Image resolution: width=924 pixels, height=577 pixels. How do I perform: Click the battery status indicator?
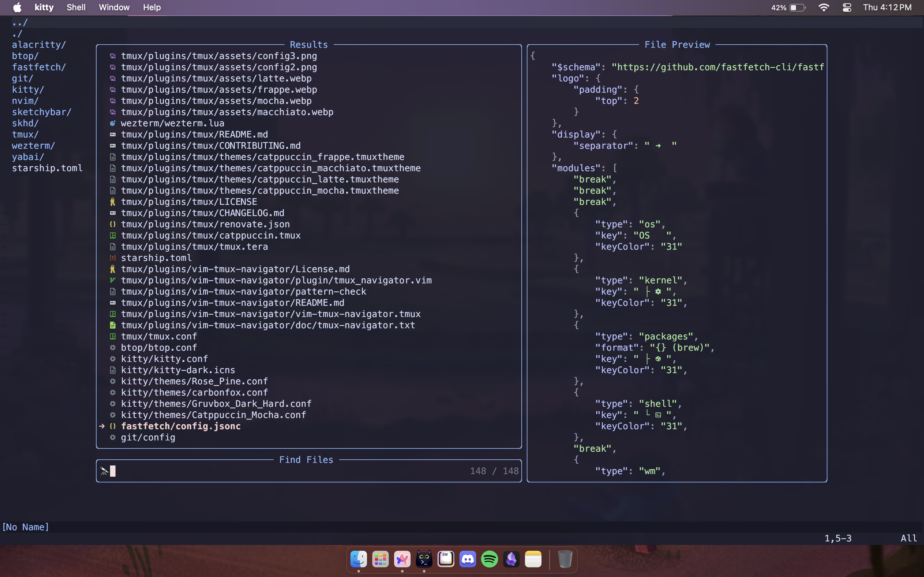(x=797, y=8)
